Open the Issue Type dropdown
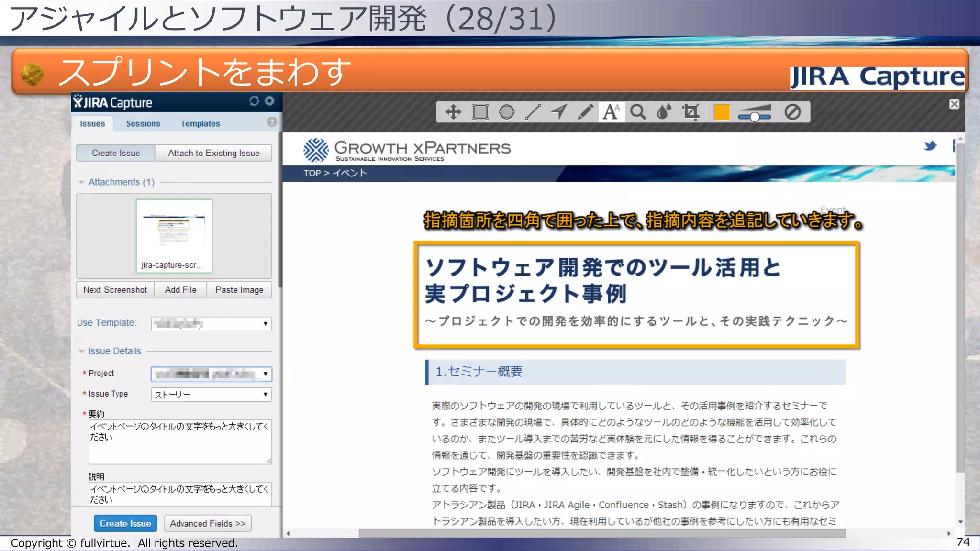Screen dimensions: 980x551 (x=212, y=395)
